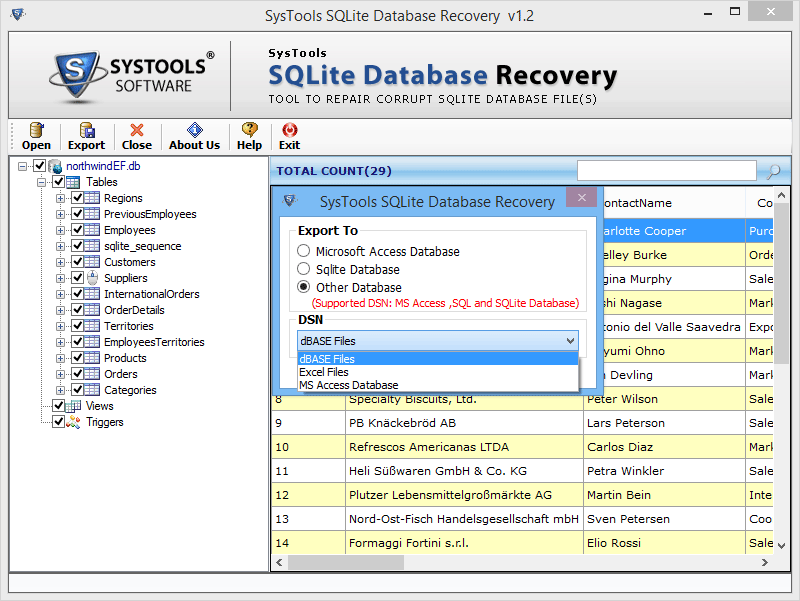This screenshot has height=601, width=800.
Task: Click horizontal scrollbar right arrow
Action: pyautogui.click(x=764, y=562)
